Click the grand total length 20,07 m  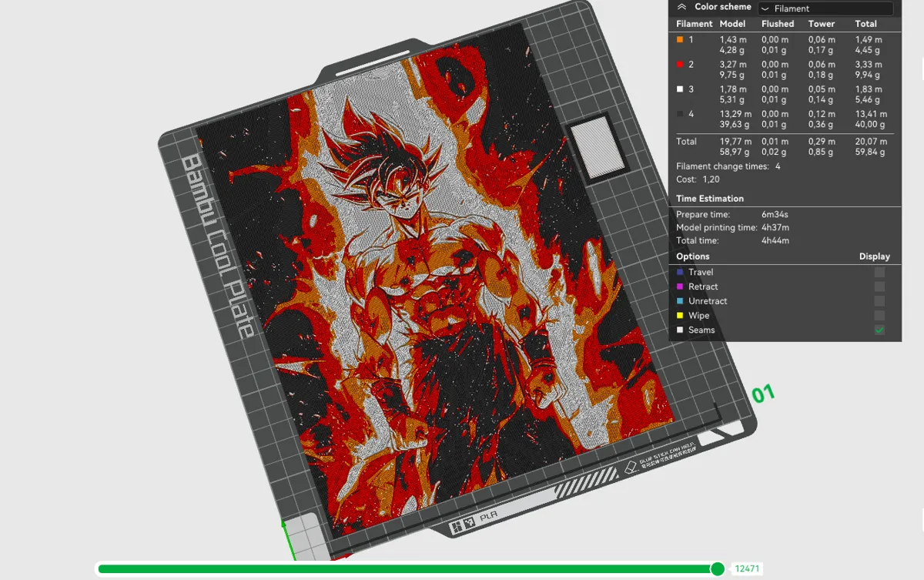pos(871,142)
